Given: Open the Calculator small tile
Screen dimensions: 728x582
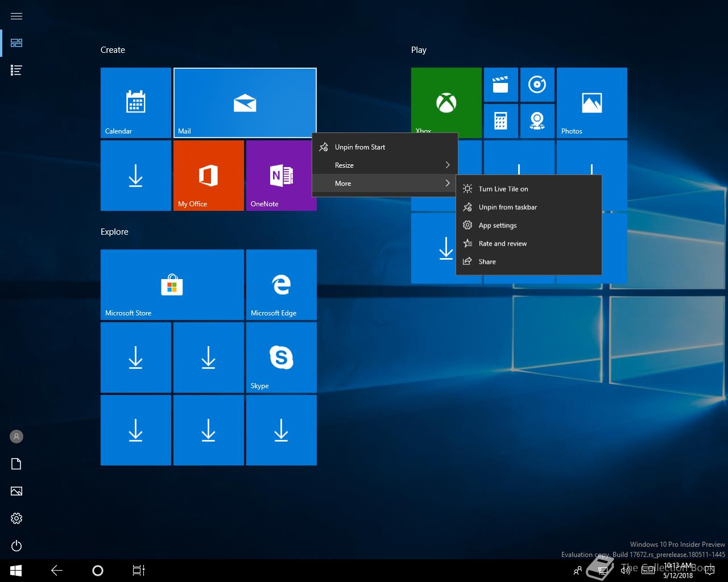Looking at the screenshot, I should [501, 121].
